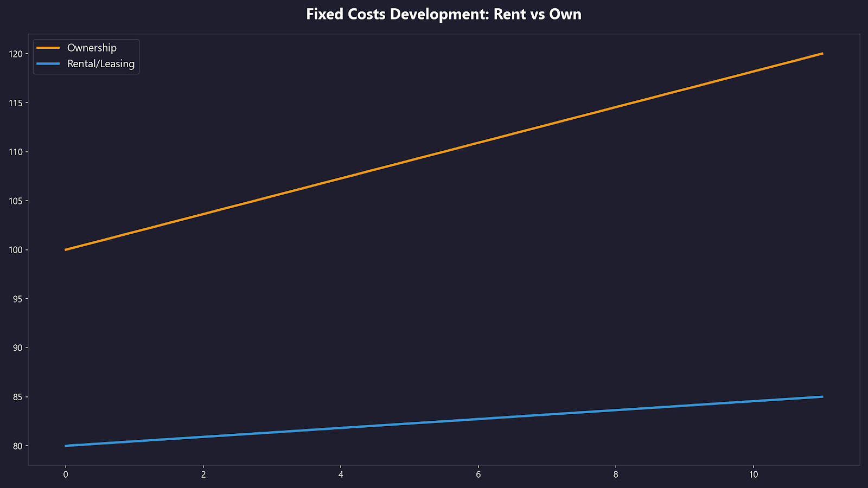This screenshot has height=488, width=868.
Task: Select the 'Ownership' legend label
Action: coord(92,48)
